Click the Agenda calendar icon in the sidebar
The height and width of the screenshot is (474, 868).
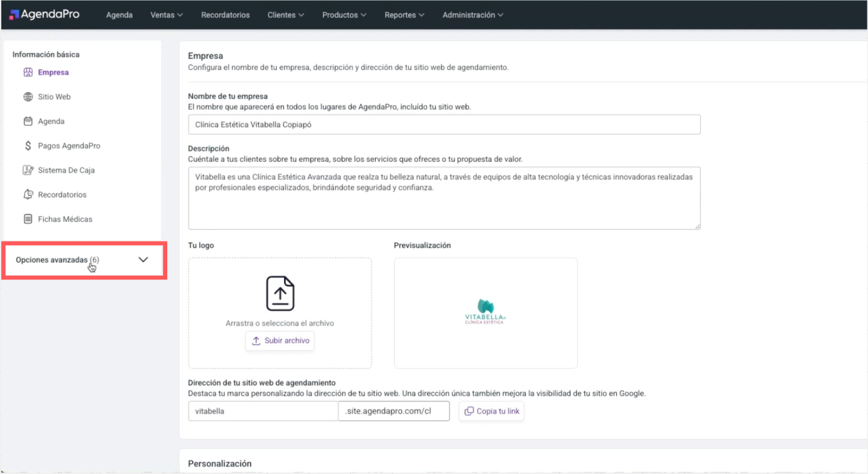(28, 121)
